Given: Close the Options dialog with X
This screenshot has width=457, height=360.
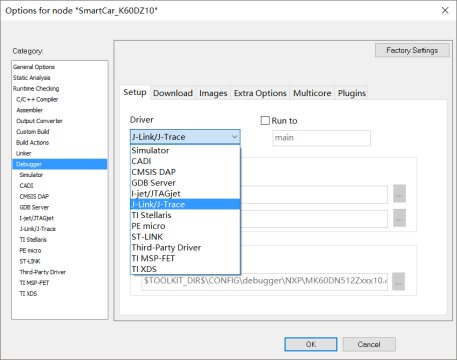Looking at the screenshot, I should click(x=445, y=10).
